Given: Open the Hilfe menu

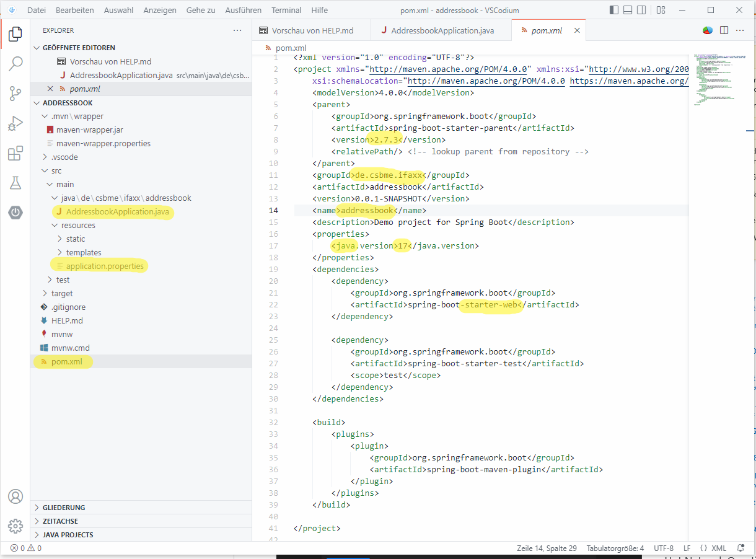Looking at the screenshot, I should click(320, 10).
